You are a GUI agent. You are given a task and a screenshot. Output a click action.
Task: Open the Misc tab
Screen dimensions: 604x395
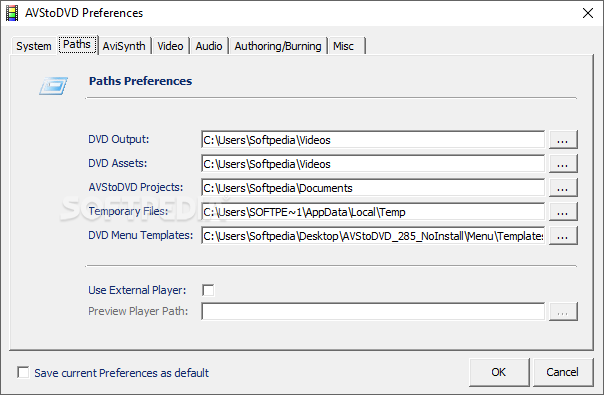[346, 46]
